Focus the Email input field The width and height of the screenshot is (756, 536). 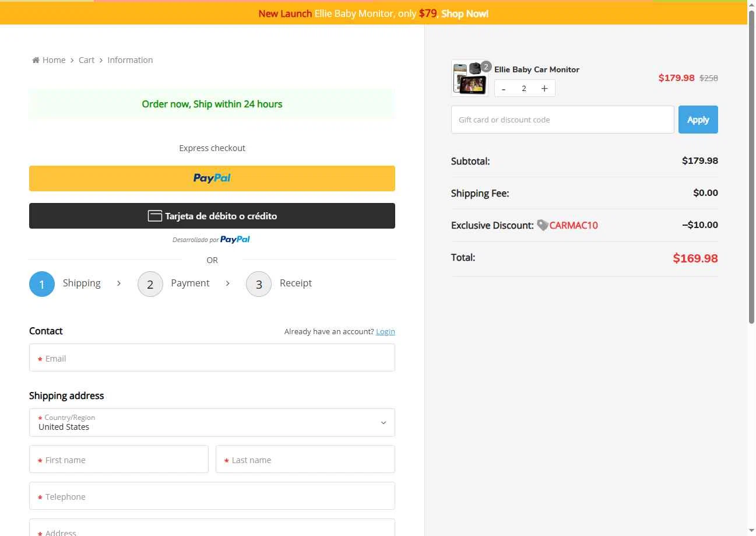212,358
